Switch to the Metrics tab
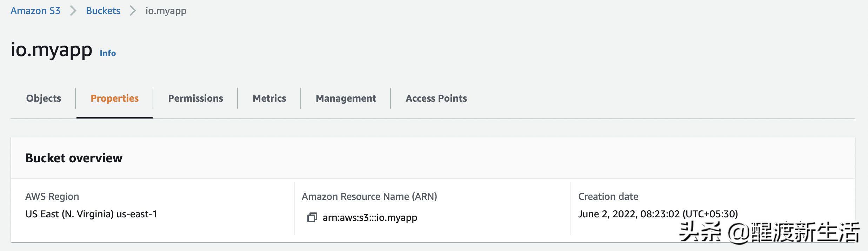Viewport: 868px width, 251px height. (x=269, y=99)
